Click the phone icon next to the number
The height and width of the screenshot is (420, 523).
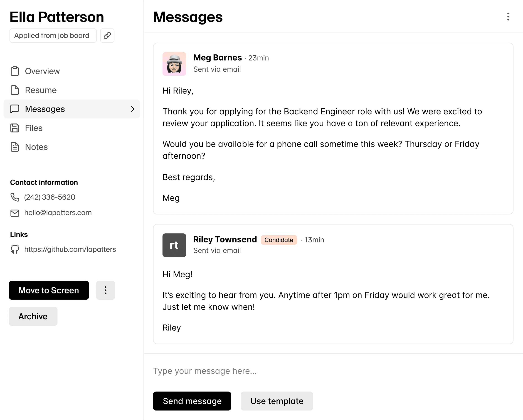click(x=15, y=197)
